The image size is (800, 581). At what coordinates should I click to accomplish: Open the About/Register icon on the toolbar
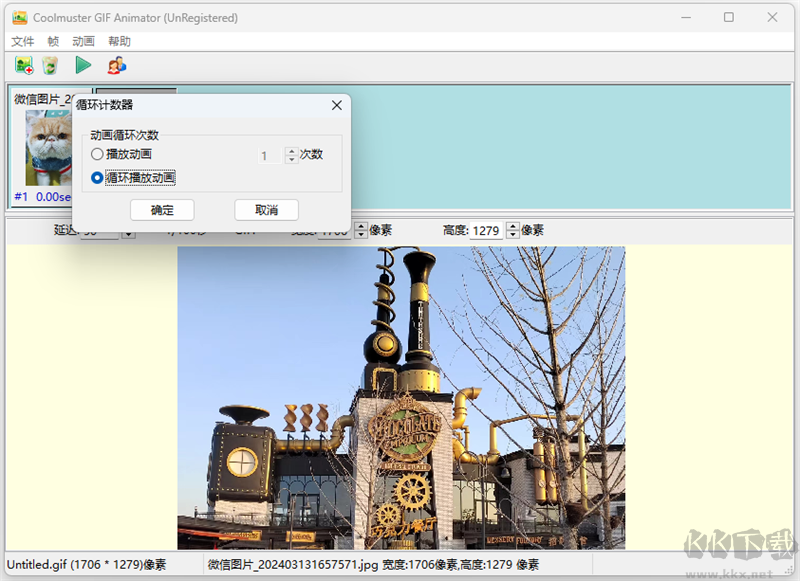click(117, 65)
